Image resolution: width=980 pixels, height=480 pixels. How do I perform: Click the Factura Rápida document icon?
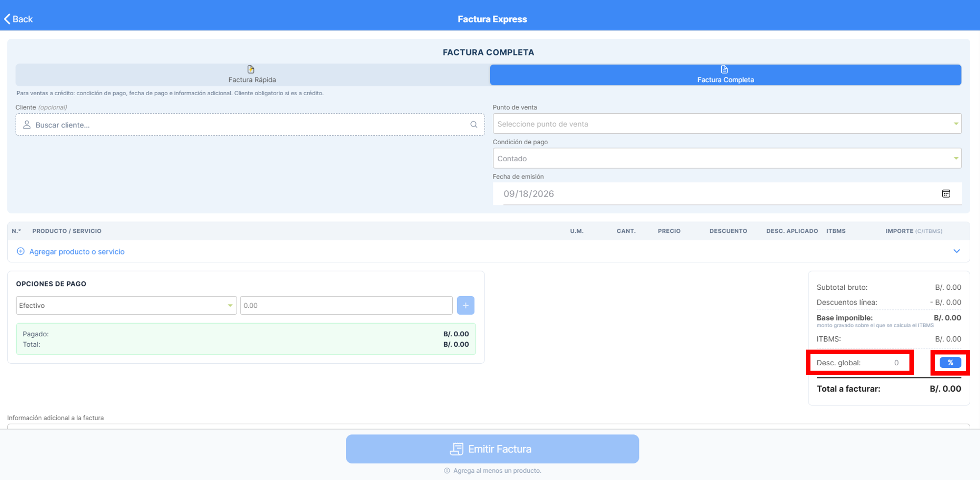click(x=251, y=70)
